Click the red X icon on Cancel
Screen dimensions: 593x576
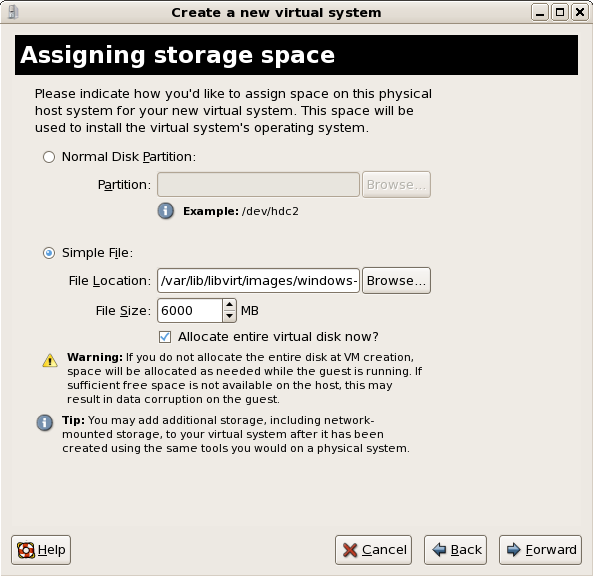click(350, 550)
